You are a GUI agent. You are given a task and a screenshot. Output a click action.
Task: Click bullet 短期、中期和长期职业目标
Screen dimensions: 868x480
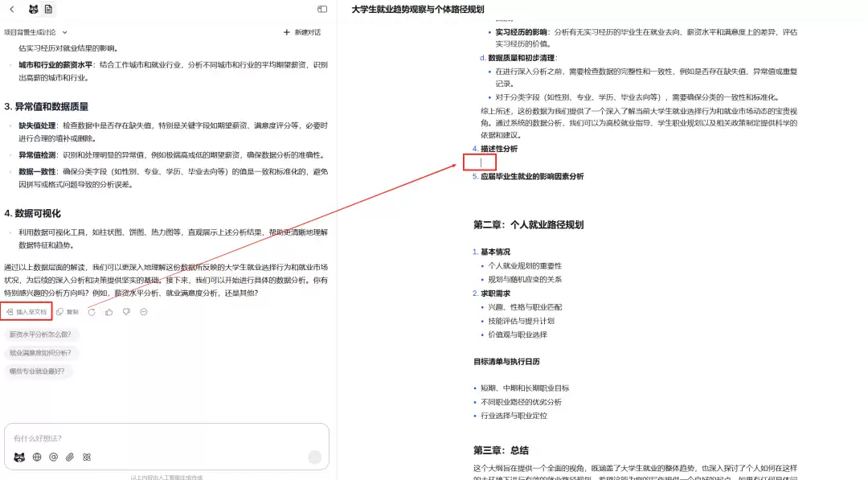tap(525, 388)
